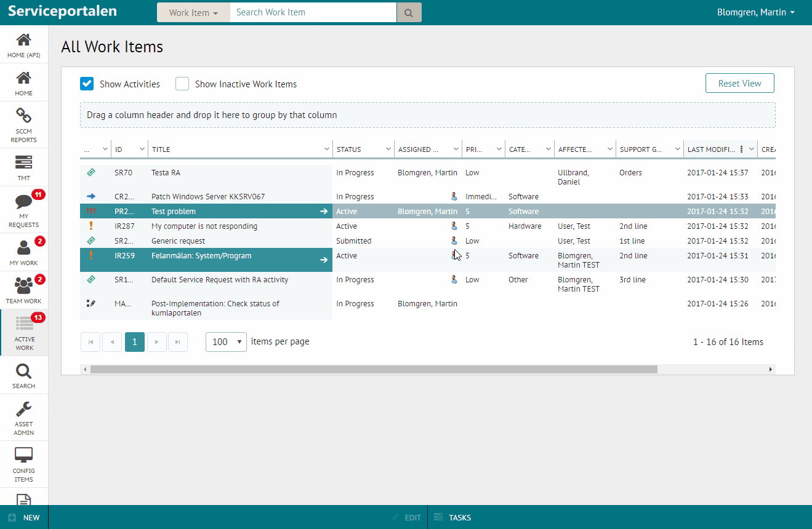
Task: Click New in the bottom bar
Action: tap(24, 517)
